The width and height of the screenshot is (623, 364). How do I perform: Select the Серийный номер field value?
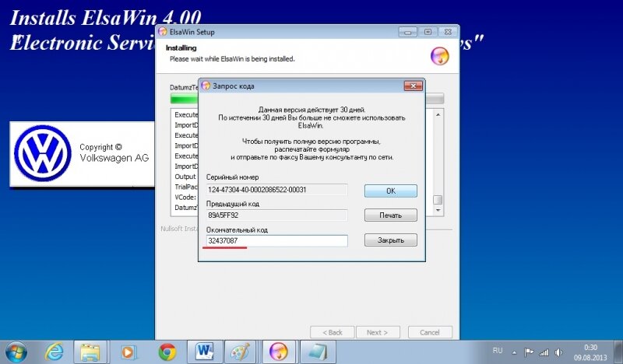(x=277, y=190)
